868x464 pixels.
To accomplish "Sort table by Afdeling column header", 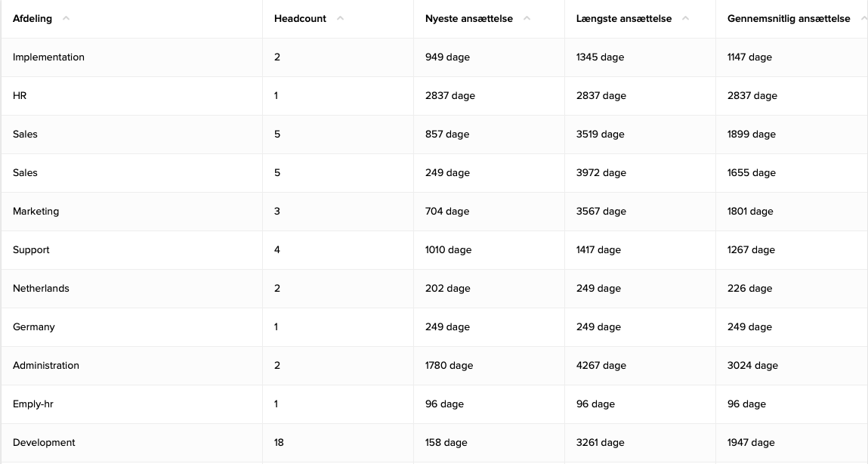I will (32, 19).
